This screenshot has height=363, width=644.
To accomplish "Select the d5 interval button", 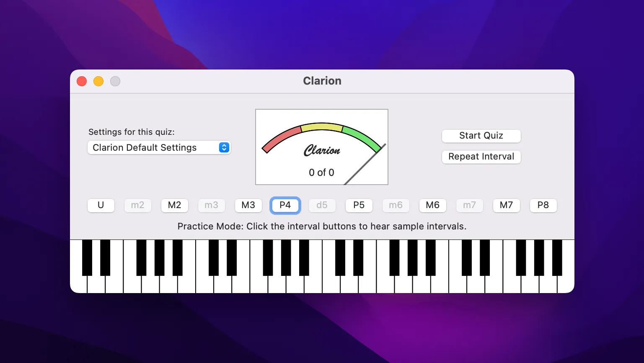I will [322, 205].
